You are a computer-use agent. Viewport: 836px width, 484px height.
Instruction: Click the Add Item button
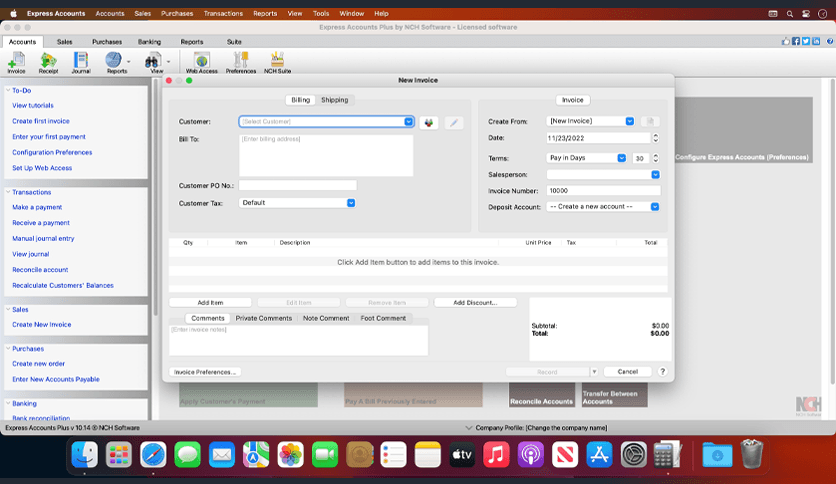(210, 302)
